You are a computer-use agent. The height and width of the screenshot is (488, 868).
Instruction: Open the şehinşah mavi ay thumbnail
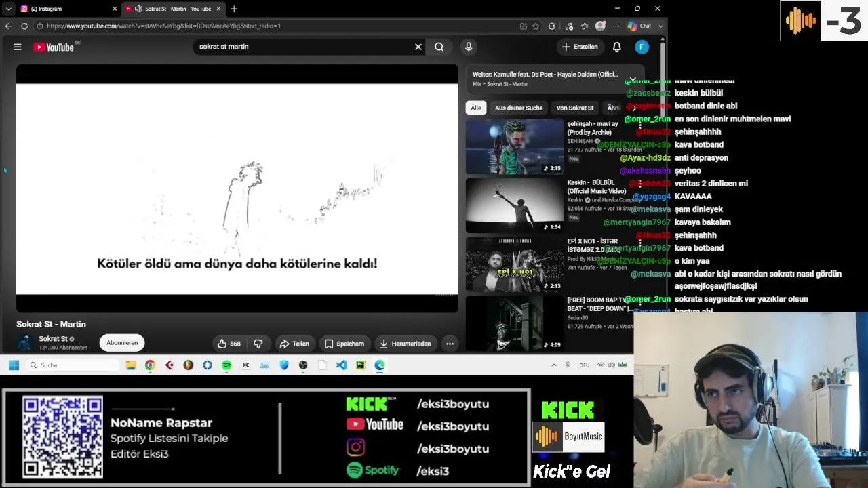coord(515,147)
